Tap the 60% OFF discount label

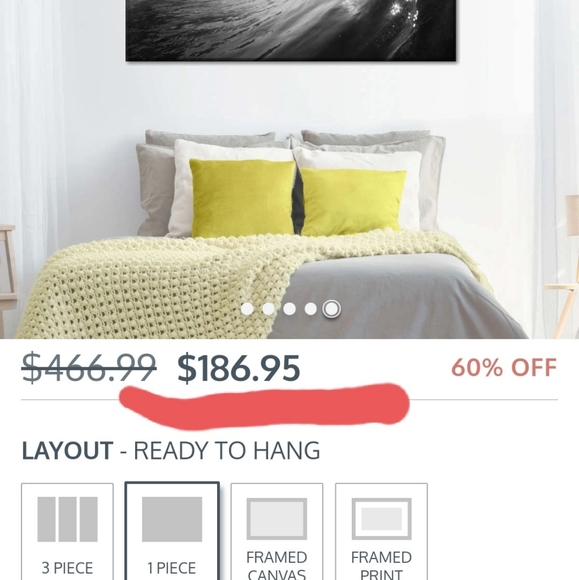click(504, 367)
